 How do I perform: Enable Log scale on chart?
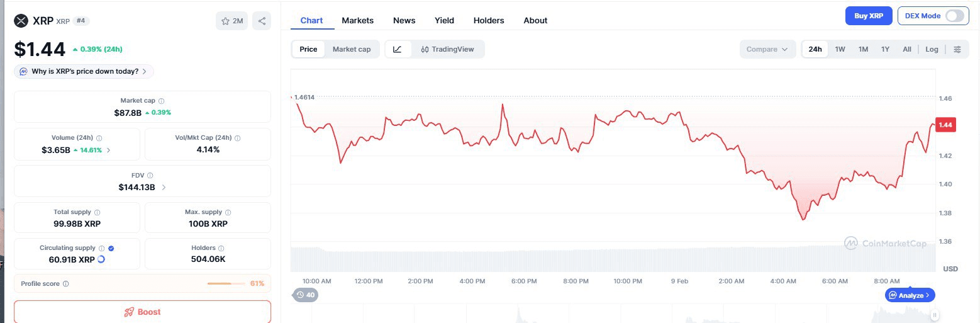pos(932,49)
